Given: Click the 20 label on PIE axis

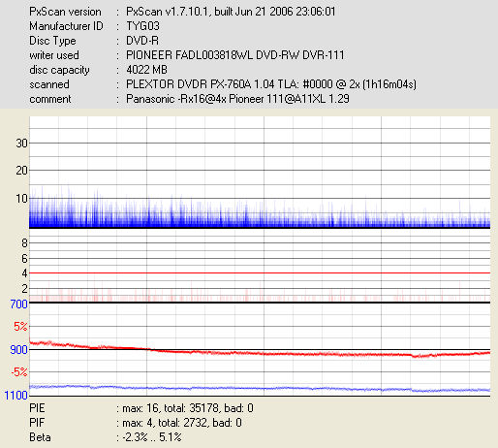Looking at the screenshot, I should tap(21, 171).
